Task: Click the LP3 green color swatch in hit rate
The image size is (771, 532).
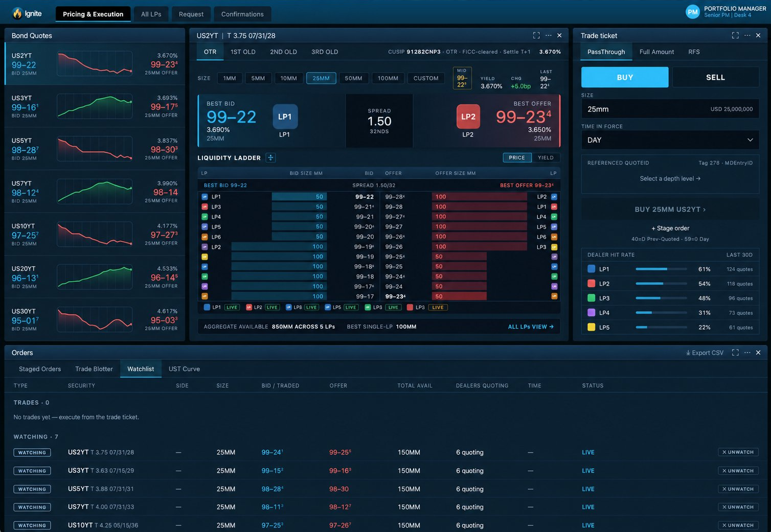Action: click(x=591, y=298)
